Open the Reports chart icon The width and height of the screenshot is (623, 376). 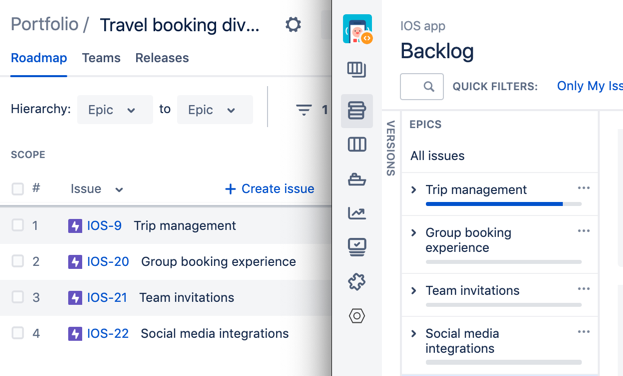pos(357,213)
